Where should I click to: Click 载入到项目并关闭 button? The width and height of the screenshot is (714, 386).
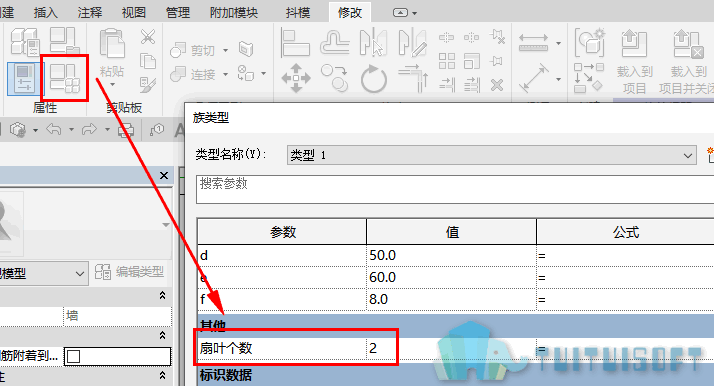688,61
